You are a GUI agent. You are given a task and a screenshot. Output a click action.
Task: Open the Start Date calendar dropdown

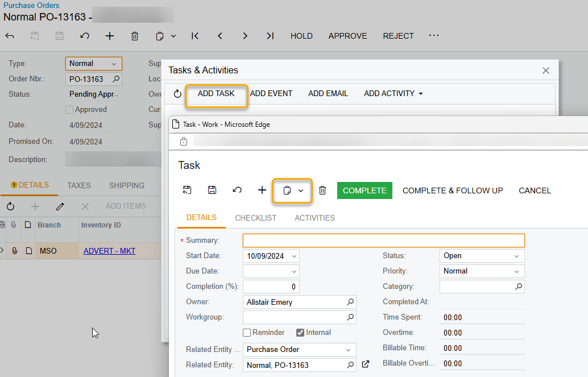click(x=295, y=255)
